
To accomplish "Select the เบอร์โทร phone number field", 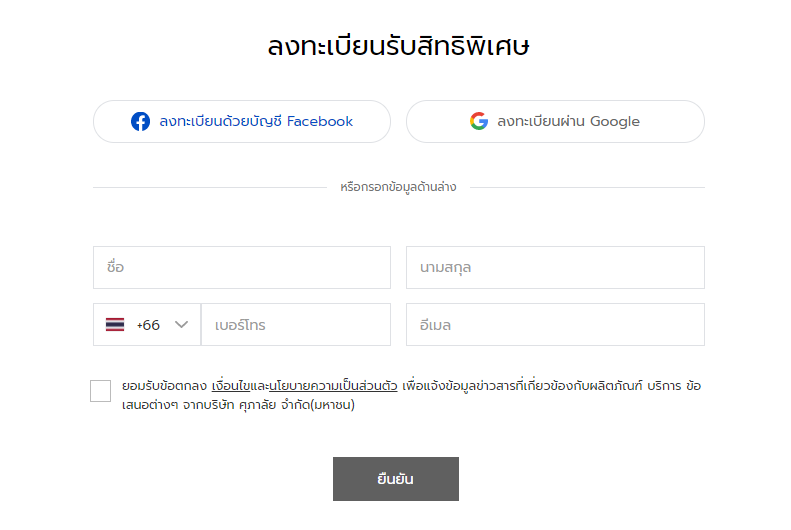I will 296,325.
